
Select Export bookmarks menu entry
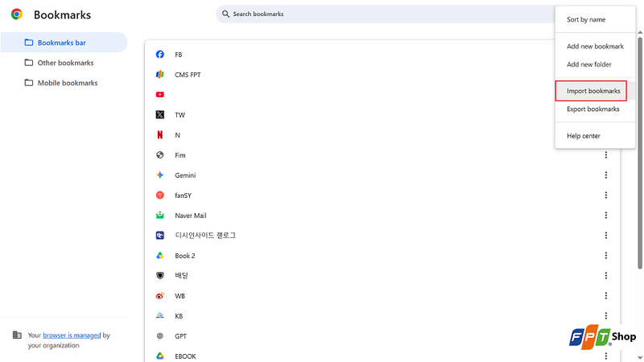(x=595, y=109)
